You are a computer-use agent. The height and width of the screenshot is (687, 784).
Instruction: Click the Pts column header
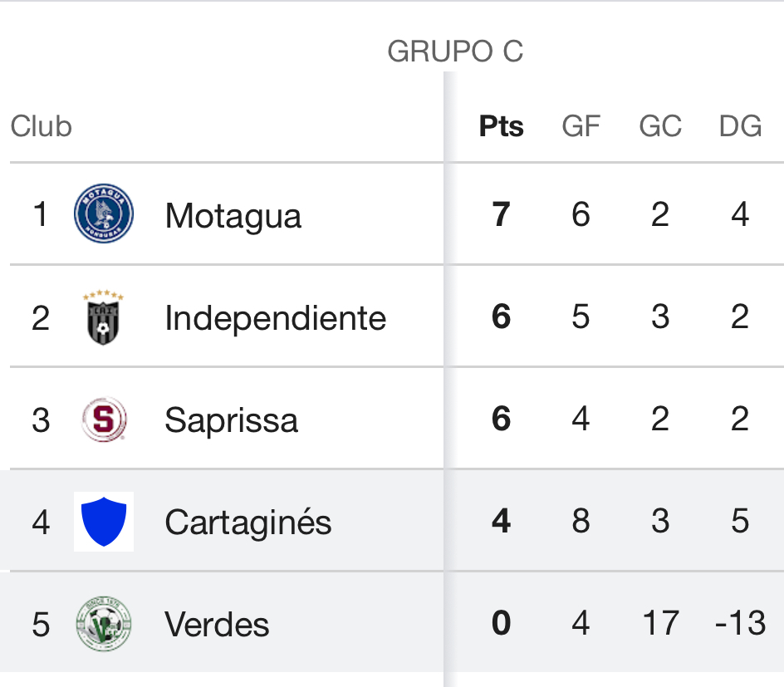(501, 126)
